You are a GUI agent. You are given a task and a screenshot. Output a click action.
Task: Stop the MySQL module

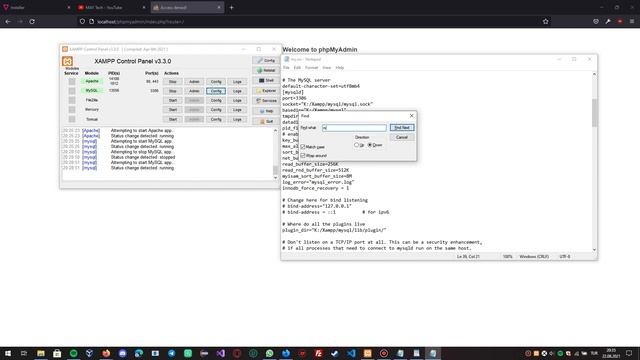(x=173, y=91)
